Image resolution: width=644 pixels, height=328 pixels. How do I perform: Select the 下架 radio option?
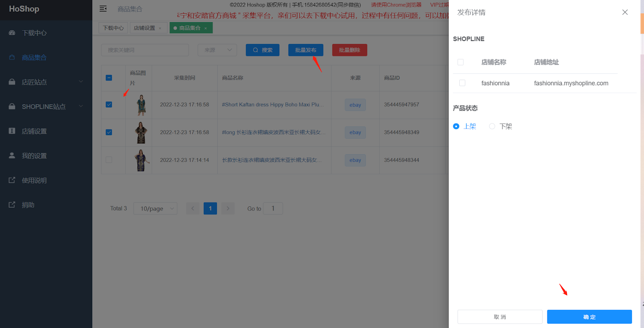point(492,126)
